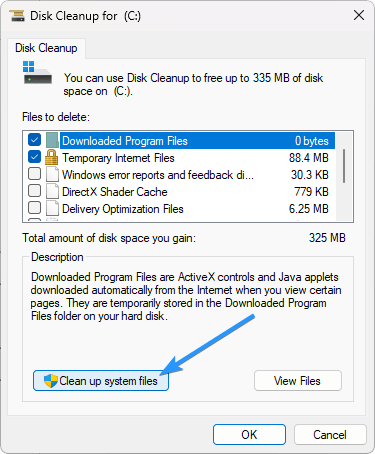Check the Windows error reports checkbox
This screenshot has width=375, height=454.
[34, 174]
